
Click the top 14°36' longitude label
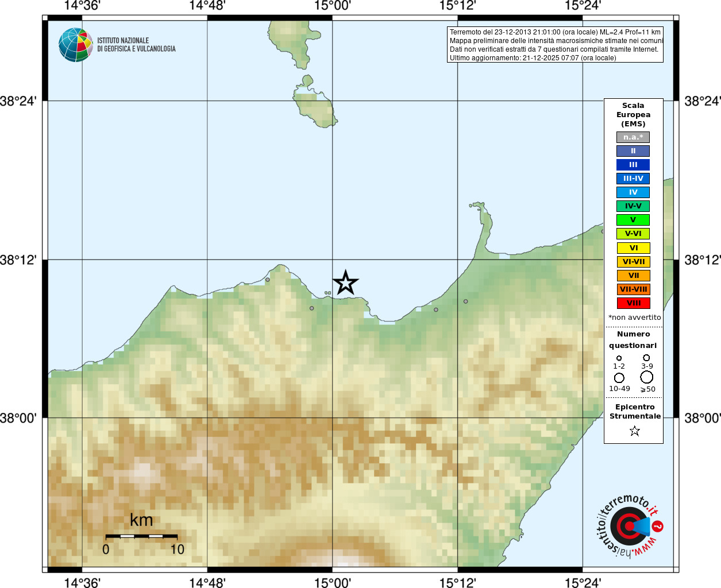82,6
